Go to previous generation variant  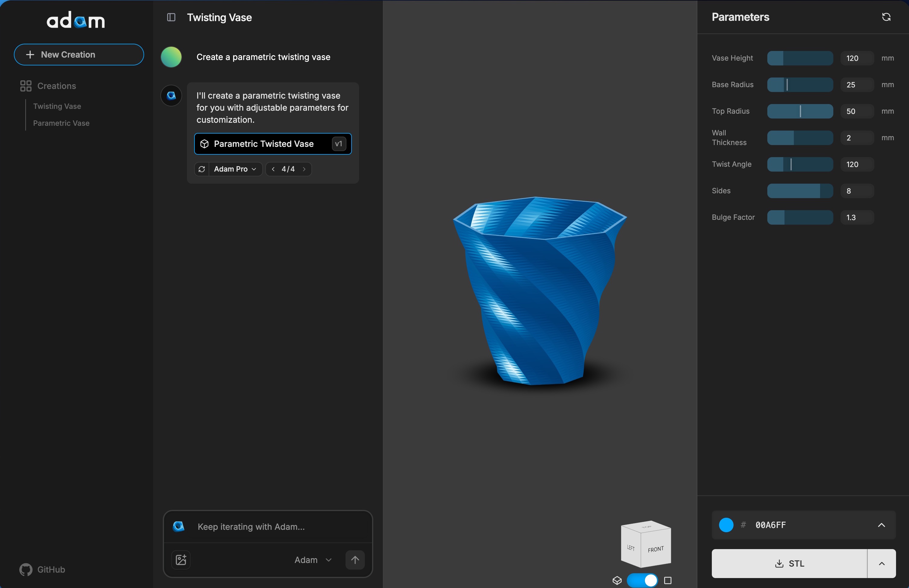tap(273, 169)
